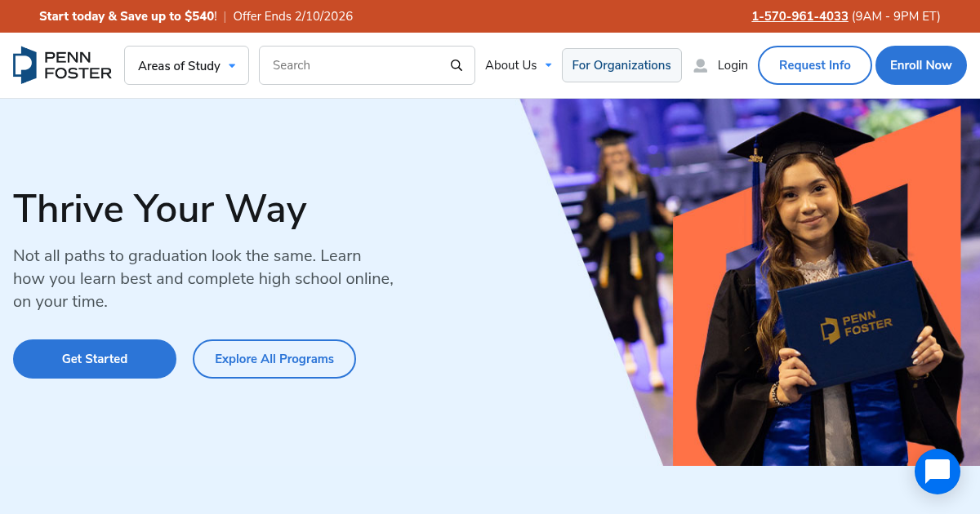Expand the Areas of Study dropdown

[x=186, y=65]
